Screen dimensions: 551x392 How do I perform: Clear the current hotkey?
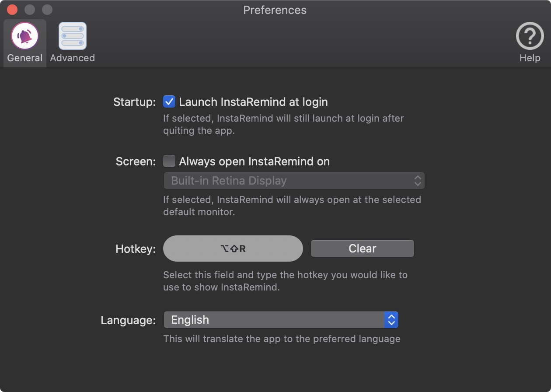362,248
